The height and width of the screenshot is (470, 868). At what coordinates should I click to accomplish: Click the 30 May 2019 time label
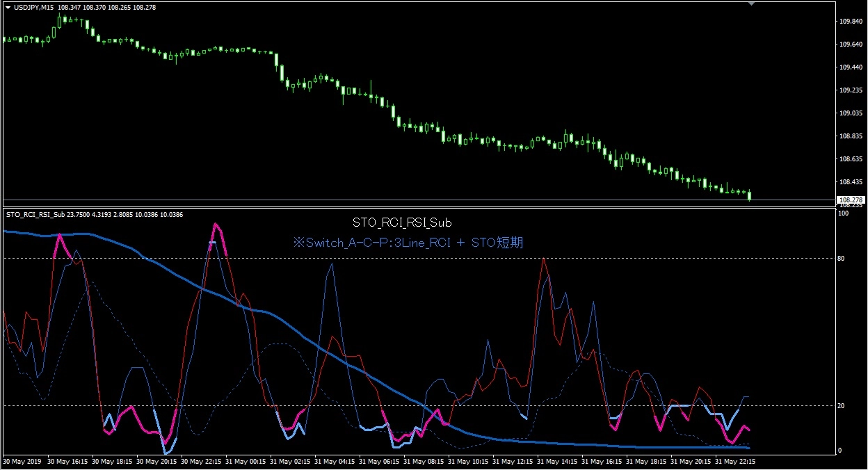23,461
